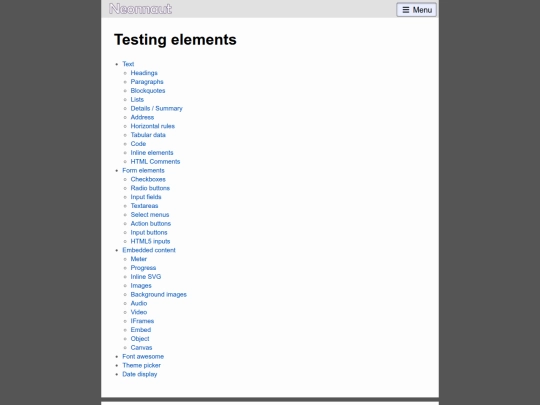Open the Text link
The height and width of the screenshot is (405, 540).
click(x=128, y=64)
